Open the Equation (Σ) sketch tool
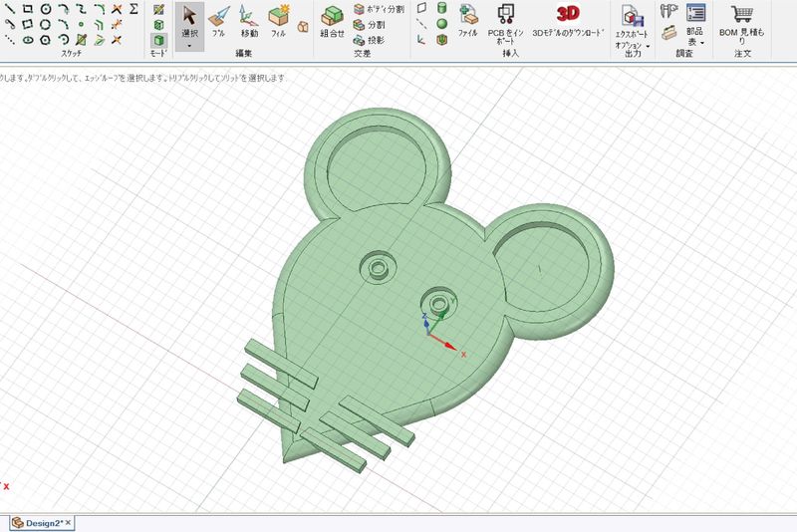The image size is (797, 532). point(133,9)
